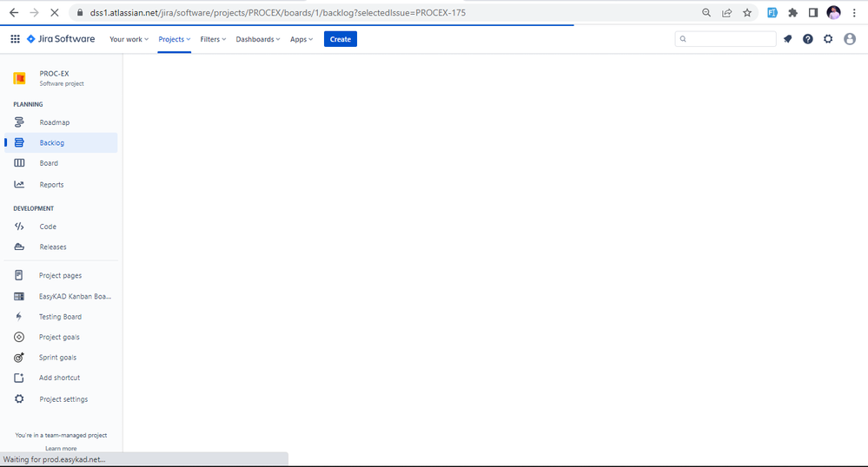Go back with the browser back arrow
The image size is (868, 467).
point(14,13)
